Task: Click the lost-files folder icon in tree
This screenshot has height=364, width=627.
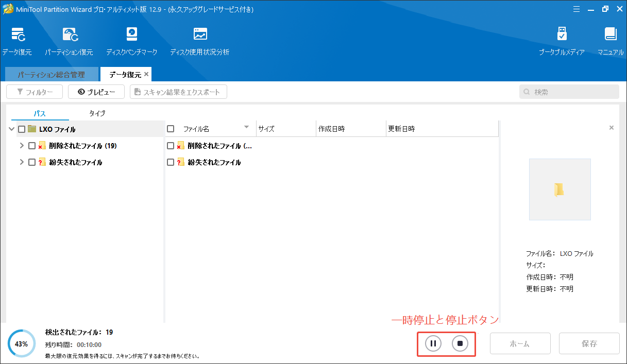Action: (x=42, y=162)
